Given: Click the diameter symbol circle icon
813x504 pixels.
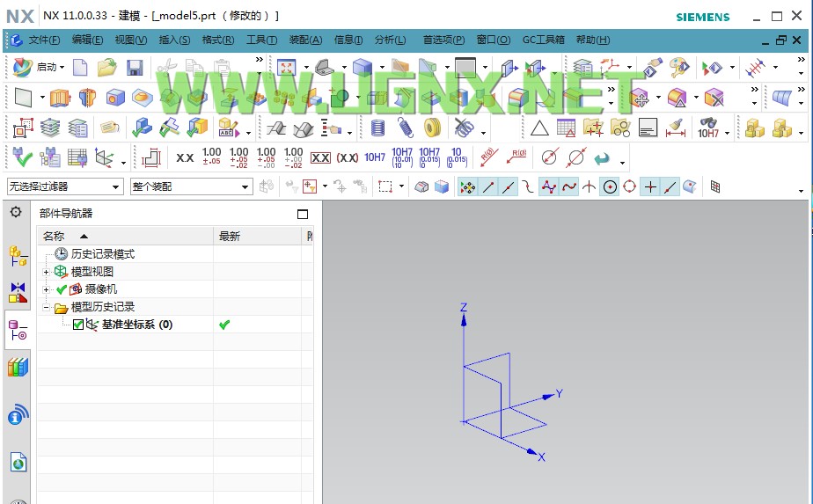Looking at the screenshot, I should click(x=549, y=157).
